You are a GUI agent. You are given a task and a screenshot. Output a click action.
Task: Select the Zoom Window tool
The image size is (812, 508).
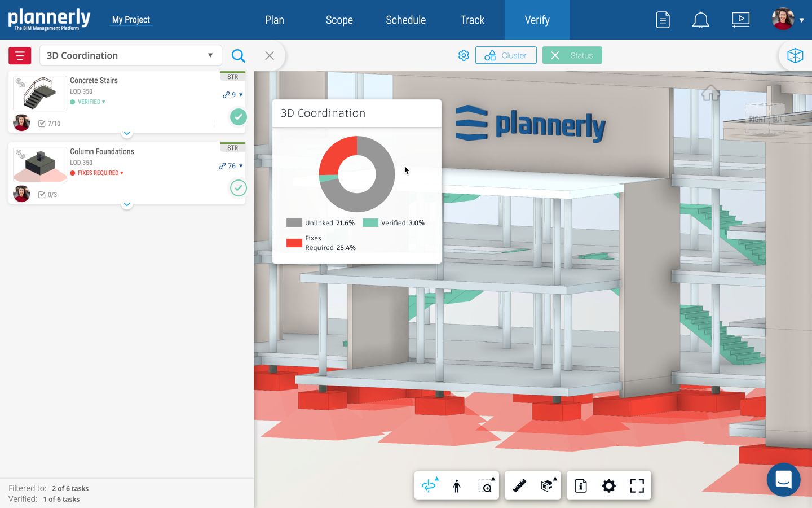pyautogui.click(x=486, y=485)
